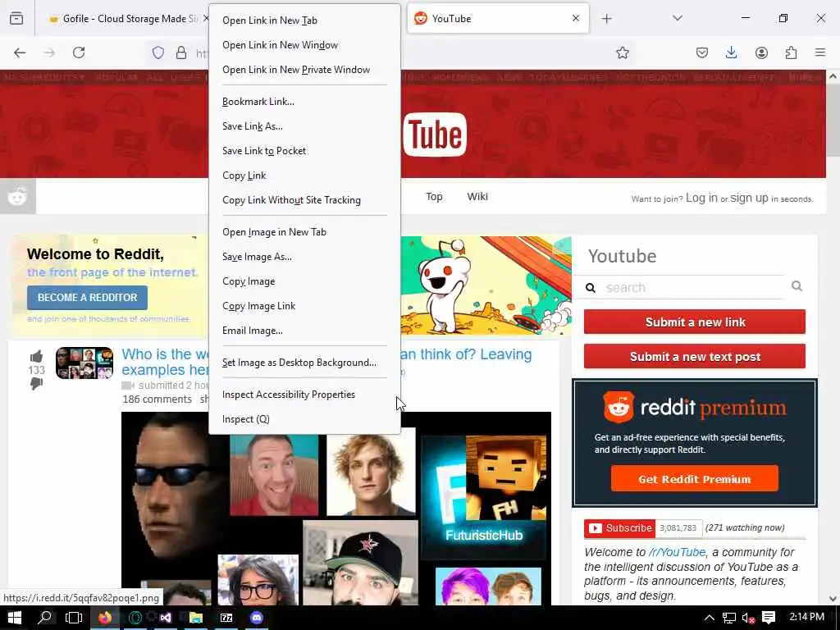Choose Open Link in New Window
This screenshot has height=630, width=840.
[x=304, y=45]
